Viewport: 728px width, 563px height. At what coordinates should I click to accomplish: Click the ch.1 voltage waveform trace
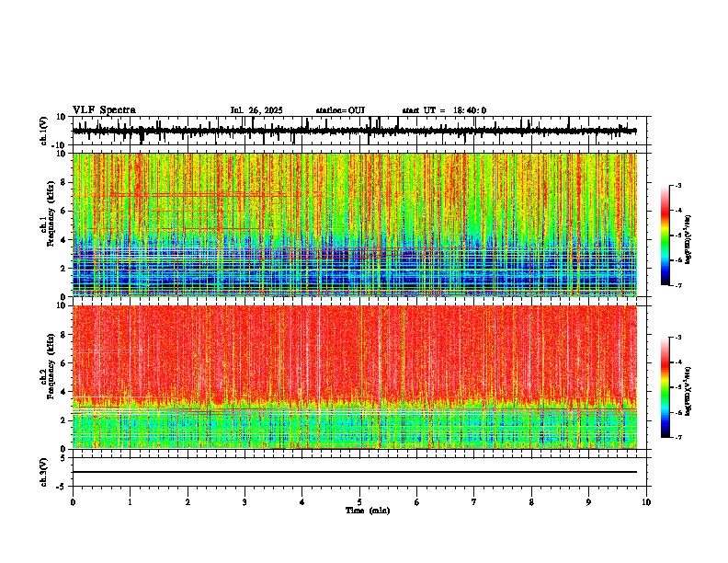pos(354,131)
